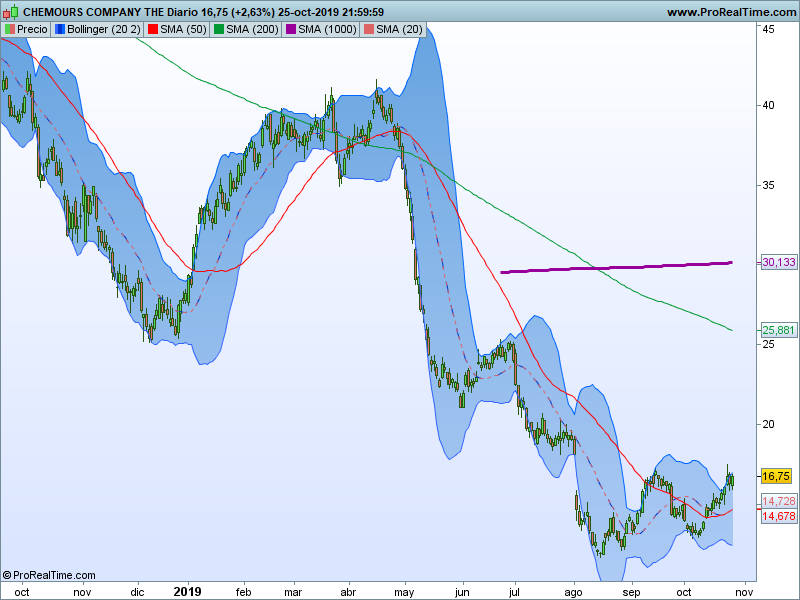Open the SMA (1000) indicator label
This screenshot has height=600, width=800.
point(321,30)
